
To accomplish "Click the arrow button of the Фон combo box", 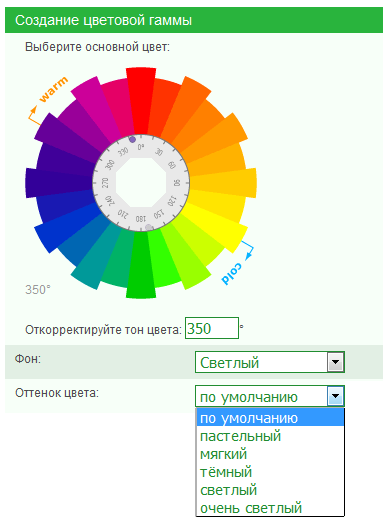I will (x=335, y=362).
